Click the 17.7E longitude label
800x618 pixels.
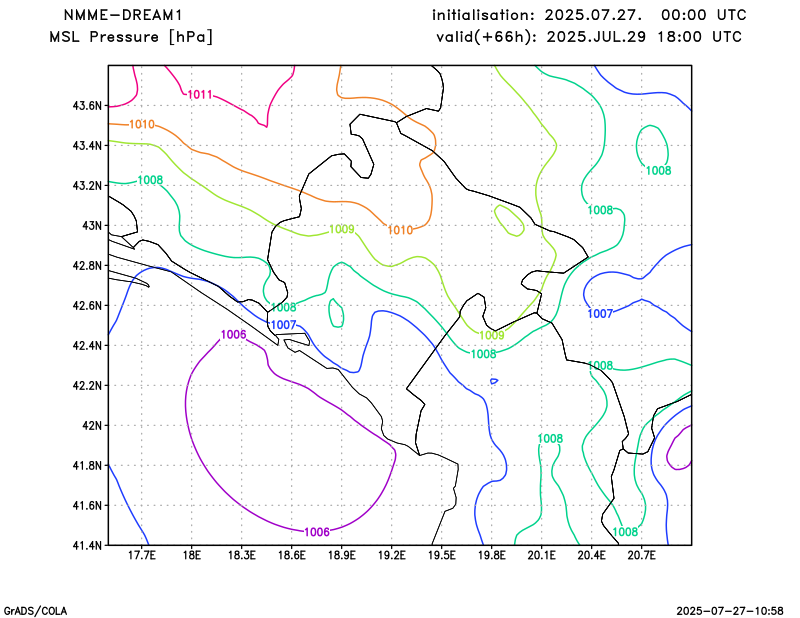click(x=141, y=555)
